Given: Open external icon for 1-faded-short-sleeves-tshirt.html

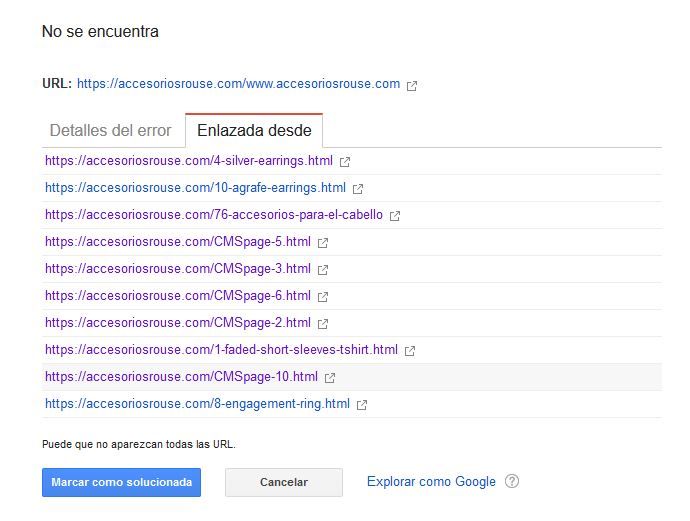Looking at the screenshot, I should (x=410, y=351).
